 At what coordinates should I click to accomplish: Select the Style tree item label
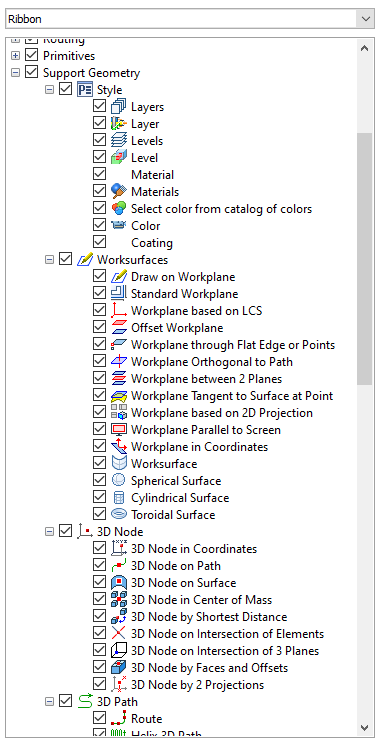click(109, 90)
